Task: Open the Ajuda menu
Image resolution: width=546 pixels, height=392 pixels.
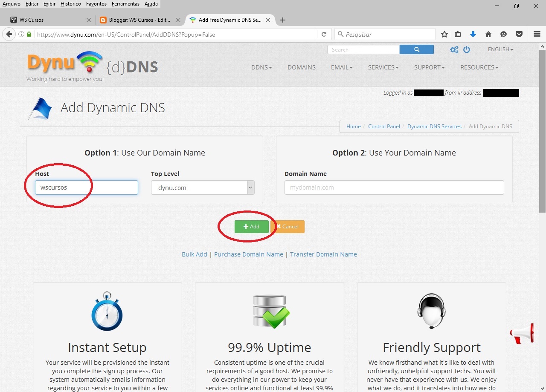Action: pyautogui.click(x=151, y=4)
